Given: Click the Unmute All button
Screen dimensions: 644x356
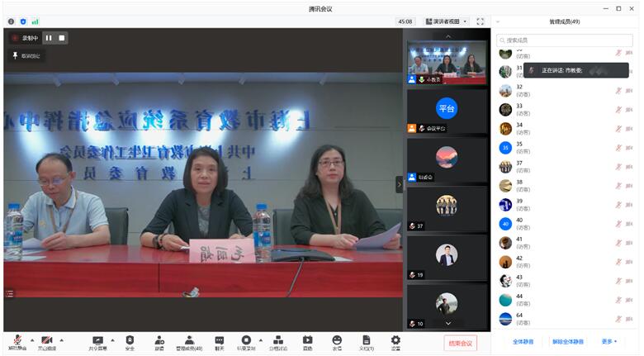Looking at the screenshot, I should click(x=568, y=341).
